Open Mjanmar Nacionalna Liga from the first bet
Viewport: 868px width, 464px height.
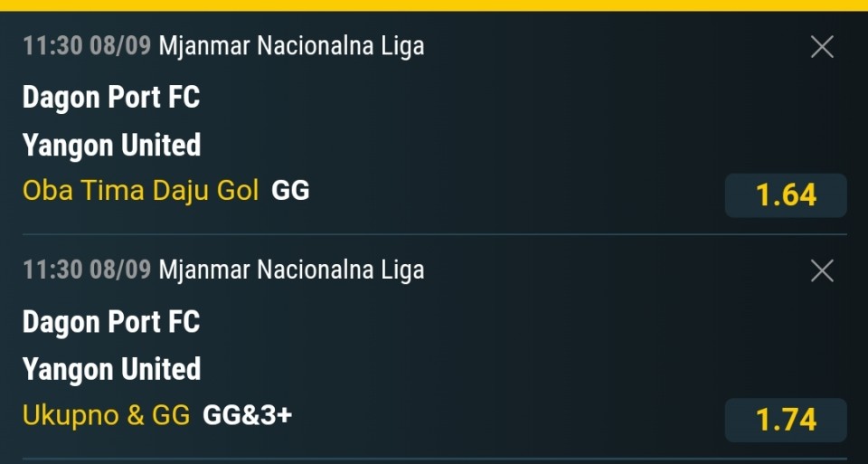[x=291, y=46]
